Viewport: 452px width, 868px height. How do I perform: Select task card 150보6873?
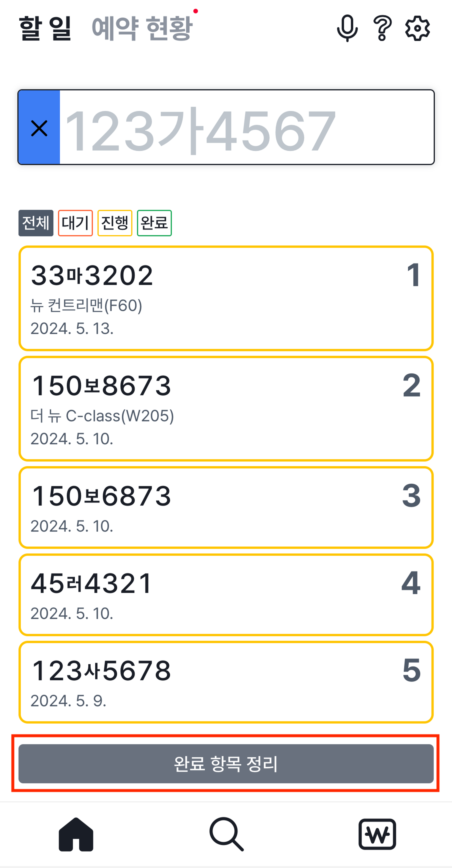[226, 507]
